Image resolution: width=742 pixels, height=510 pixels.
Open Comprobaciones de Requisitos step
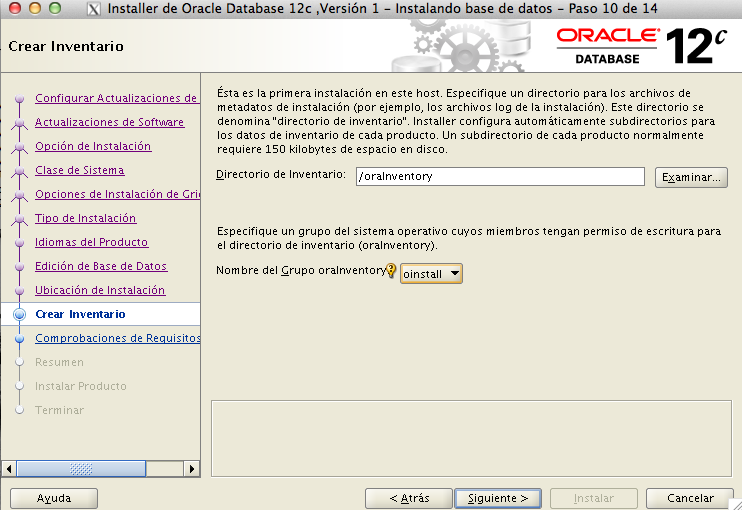(117, 338)
